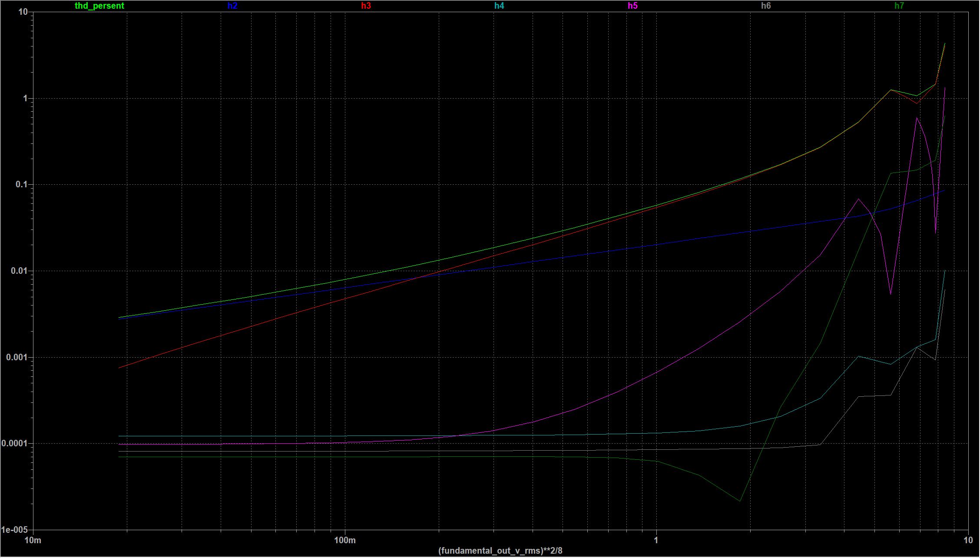The width and height of the screenshot is (980, 558).
Task: Click the y-axis value 0.0001
Action: (15, 443)
